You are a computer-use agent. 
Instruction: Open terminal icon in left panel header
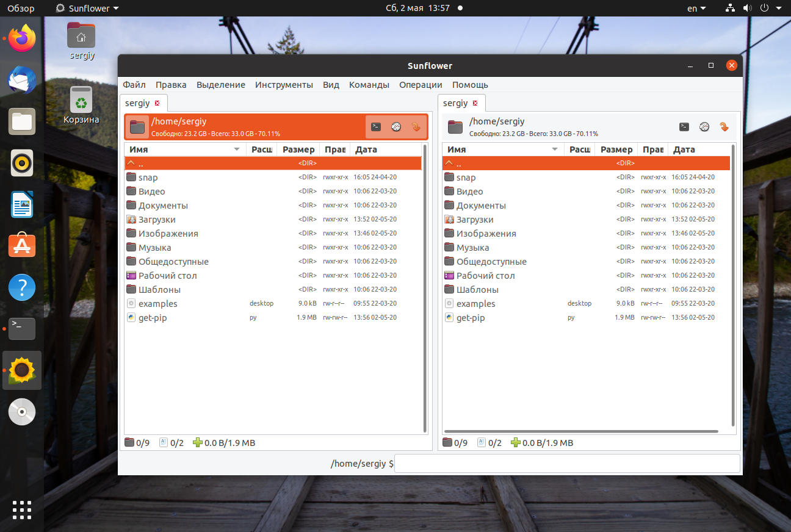point(377,127)
